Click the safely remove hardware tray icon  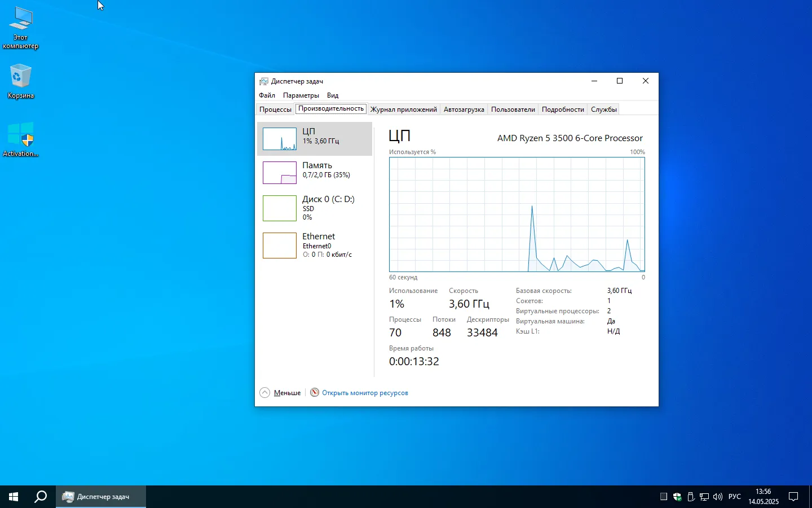click(x=691, y=497)
